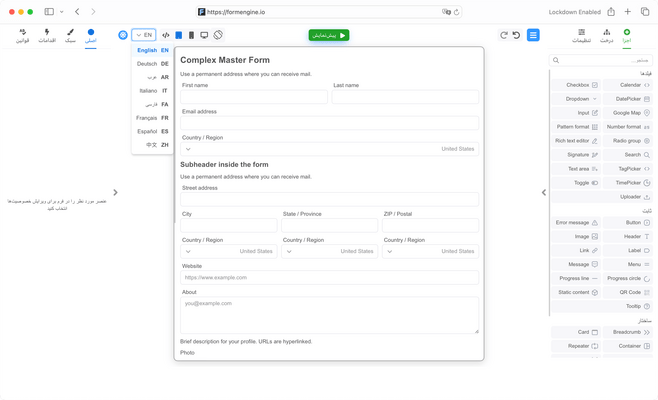
Task: Choose Español ES language
Action: 152,131
